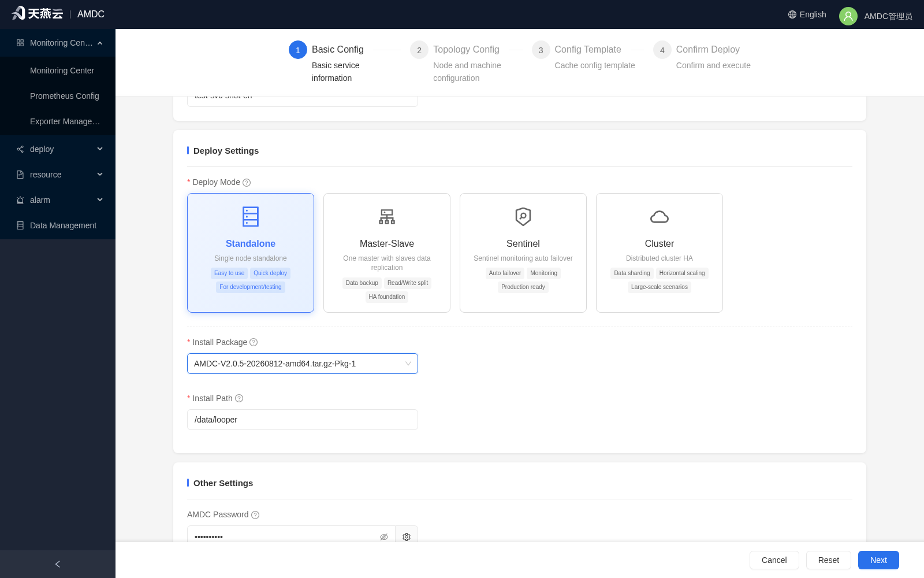Select the Sentinel deploy mode card
This screenshot has width=924, height=578.
coord(523,253)
